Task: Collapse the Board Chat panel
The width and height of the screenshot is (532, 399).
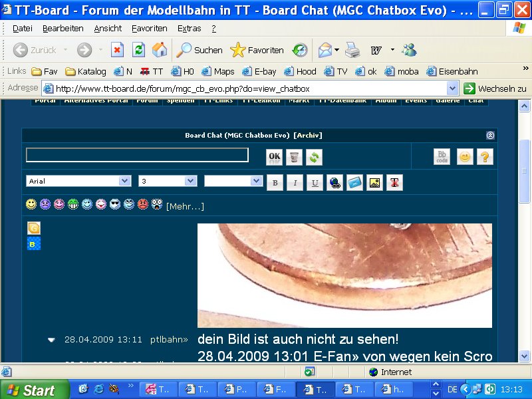Action: [x=490, y=135]
